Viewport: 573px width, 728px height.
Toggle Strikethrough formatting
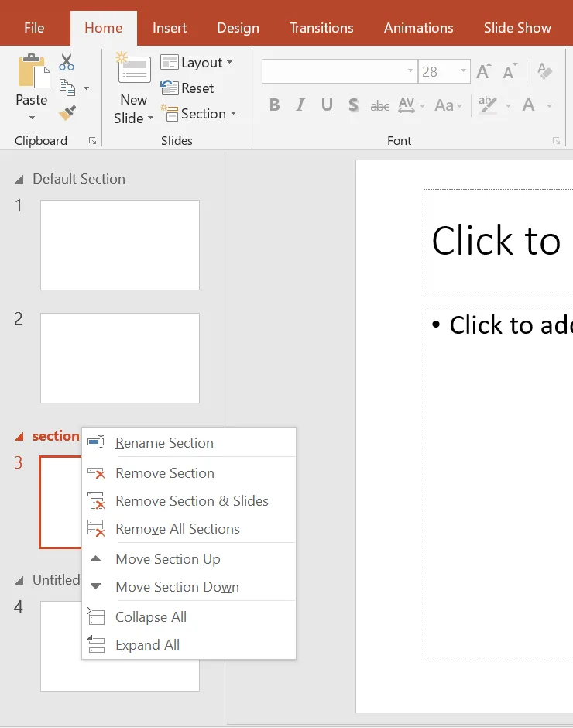[x=380, y=106]
